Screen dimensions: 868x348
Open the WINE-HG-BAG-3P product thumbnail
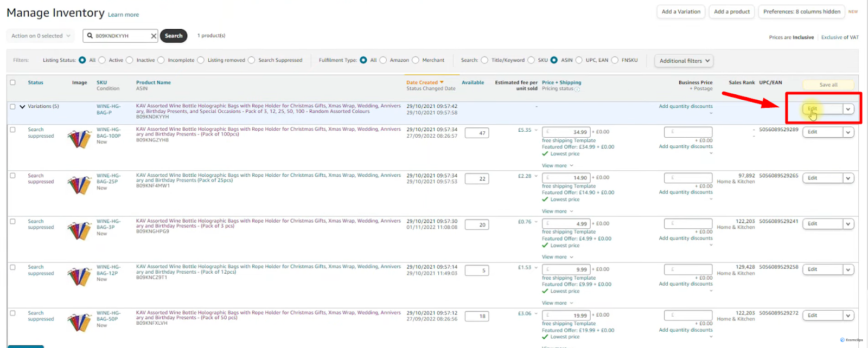coord(79,231)
